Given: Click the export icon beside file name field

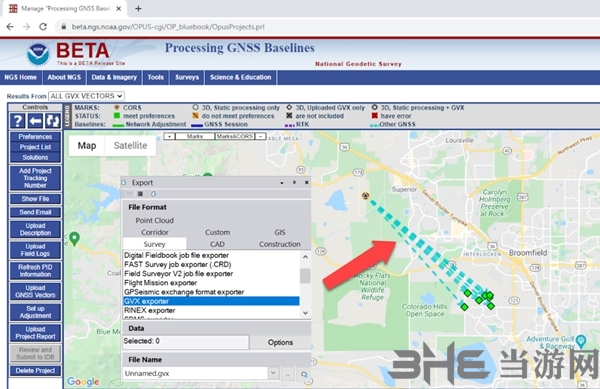Looking at the screenshot, I should pyautogui.click(x=303, y=374).
